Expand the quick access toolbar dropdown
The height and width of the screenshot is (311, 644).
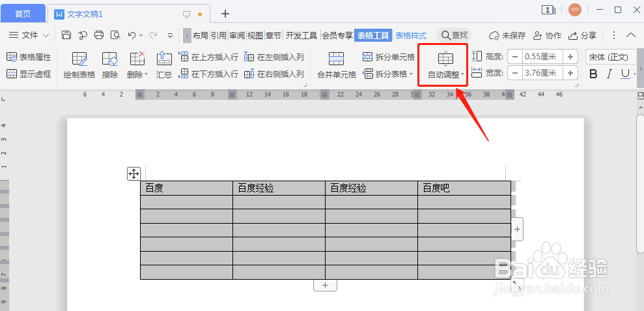[171, 35]
